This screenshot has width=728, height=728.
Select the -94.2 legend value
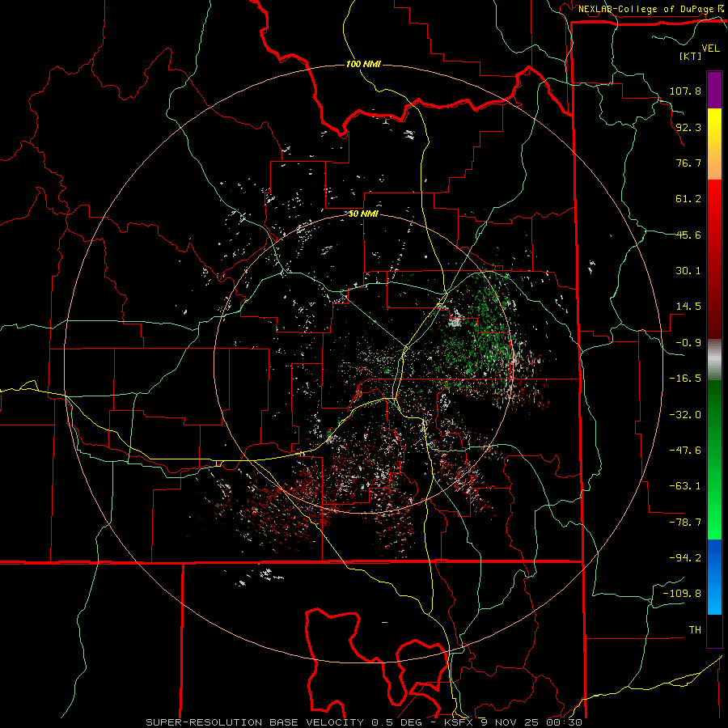coord(685,558)
